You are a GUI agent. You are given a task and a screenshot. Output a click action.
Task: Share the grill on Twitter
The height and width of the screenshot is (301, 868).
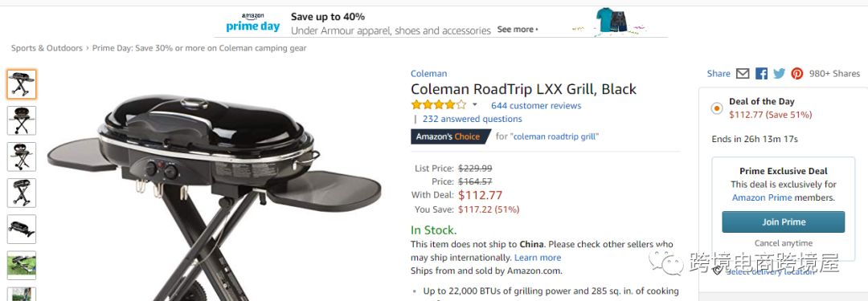click(780, 74)
